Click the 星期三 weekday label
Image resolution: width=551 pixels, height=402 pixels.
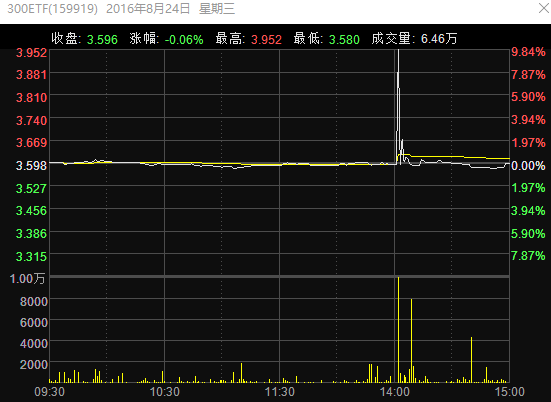pyautogui.click(x=217, y=9)
